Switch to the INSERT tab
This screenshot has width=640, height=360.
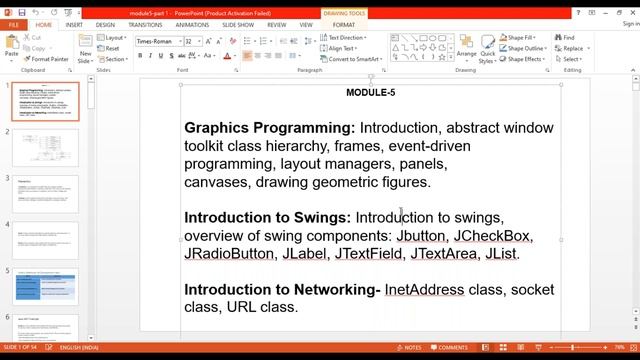coord(74,25)
